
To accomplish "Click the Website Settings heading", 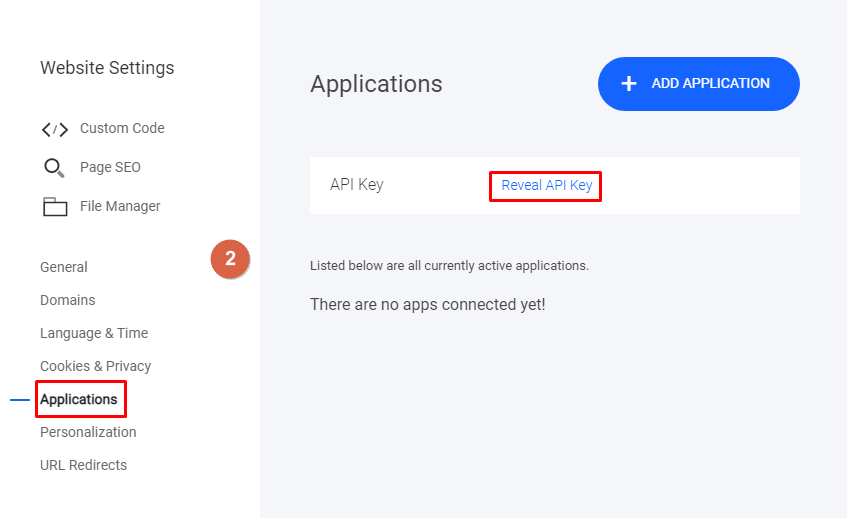I will [107, 68].
